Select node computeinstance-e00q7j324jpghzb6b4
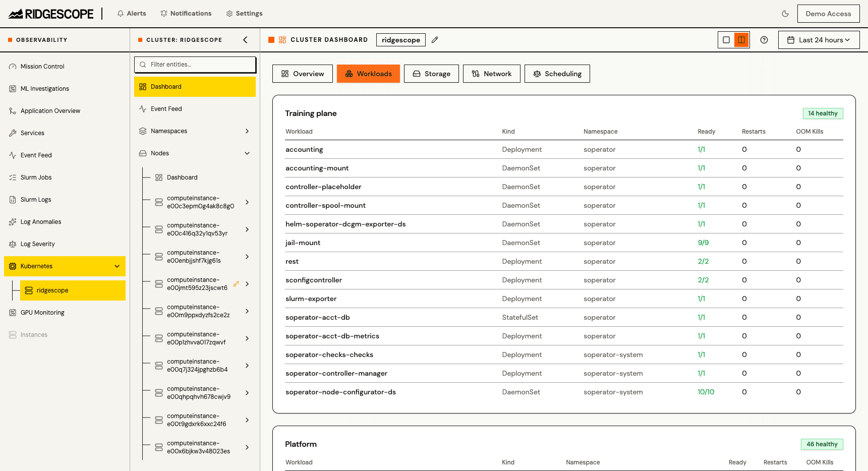 coord(197,366)
